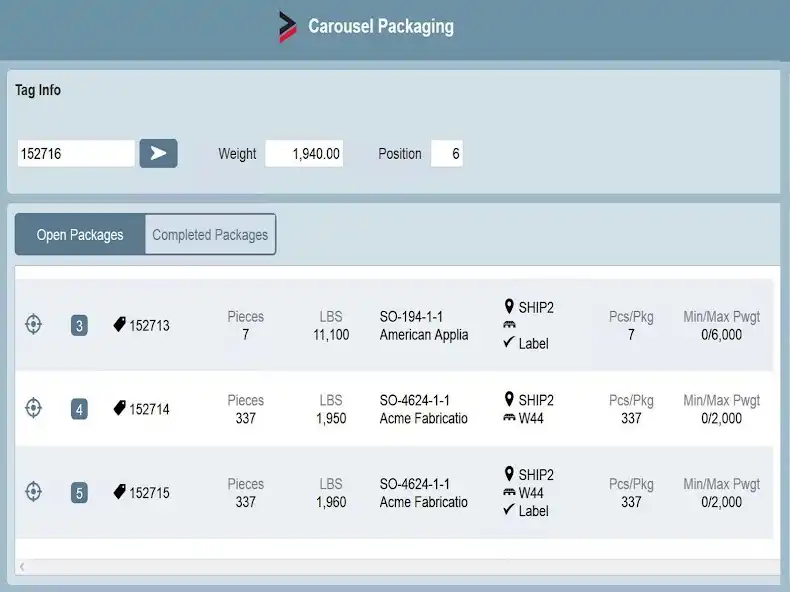Click the Carousel Packaging logo icon
Image resolution: width=790 pixels, height=592 pixels.
(x=288, y=27)
